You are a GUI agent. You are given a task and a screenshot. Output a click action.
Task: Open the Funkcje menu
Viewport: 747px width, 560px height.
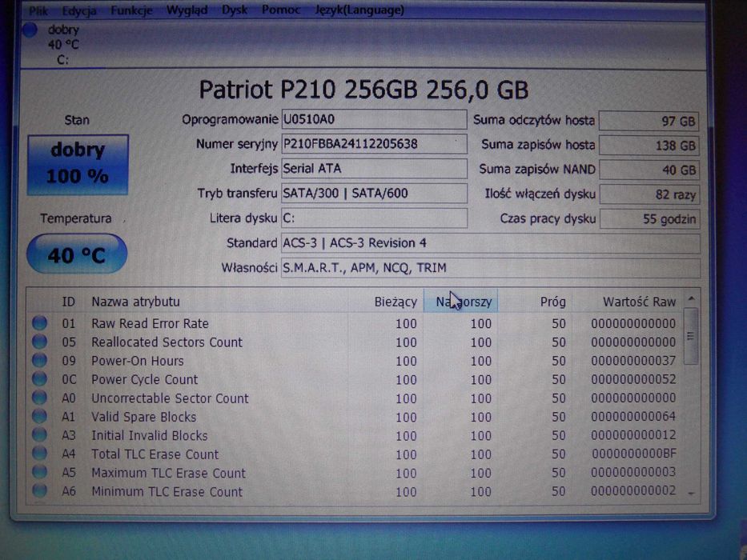(131, 10)
